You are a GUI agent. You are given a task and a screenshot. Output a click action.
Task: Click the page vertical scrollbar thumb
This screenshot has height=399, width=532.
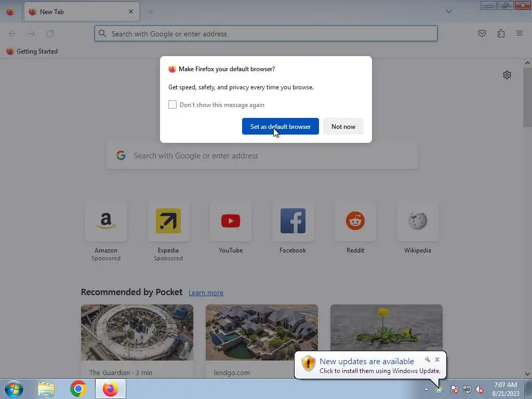[x=528, y=97]
